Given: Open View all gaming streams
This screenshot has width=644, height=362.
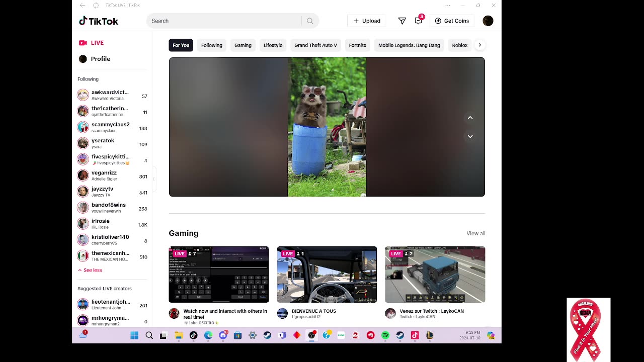Looking at the screenshot, I should click(x=475, y=233).
